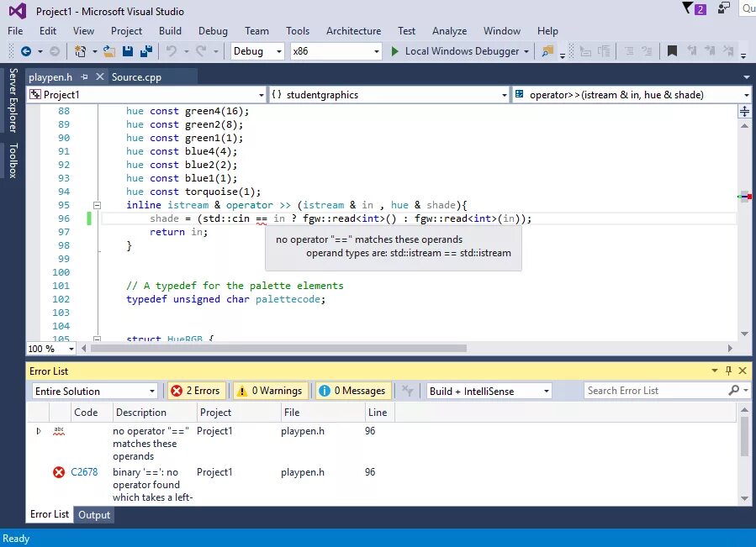Screen dimensions: 756x547
Task: Sort errors by Line column header
Action: (380, 413)
